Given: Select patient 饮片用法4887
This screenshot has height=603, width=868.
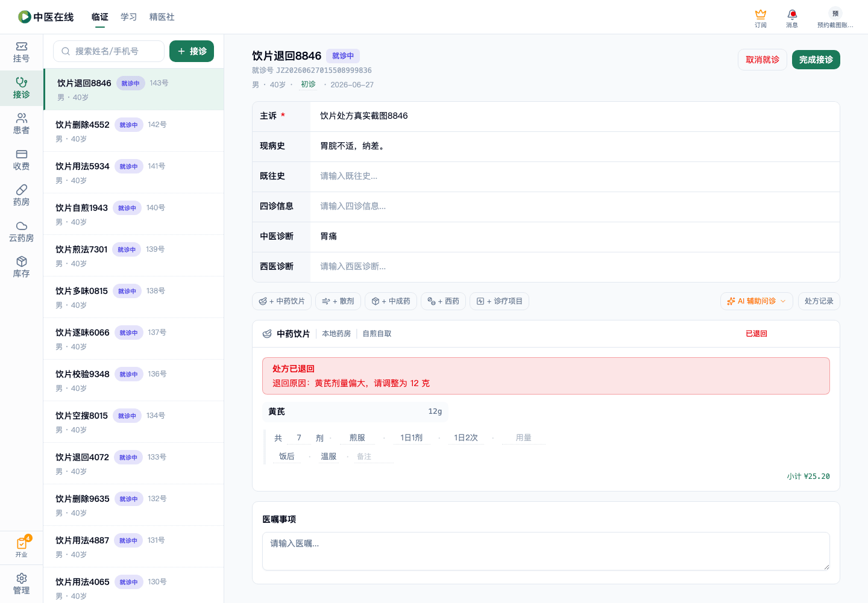Looking at the screenshot, I should coord(134,546).
